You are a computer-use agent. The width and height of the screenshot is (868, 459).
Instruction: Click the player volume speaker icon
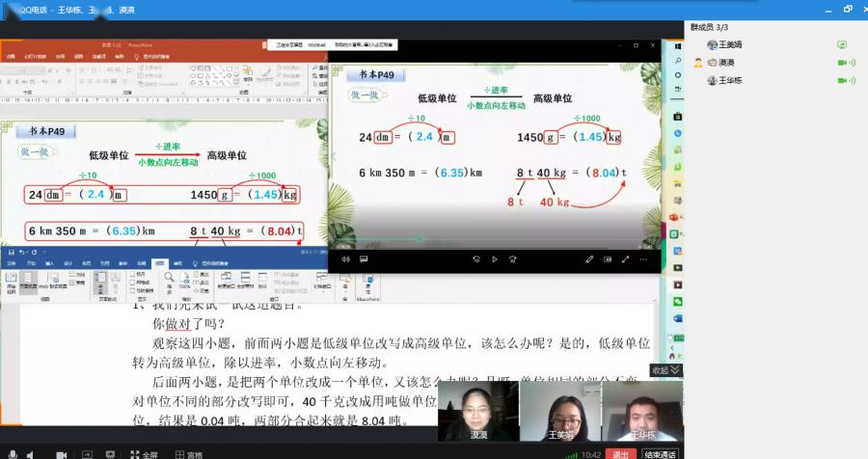(346, 259)
